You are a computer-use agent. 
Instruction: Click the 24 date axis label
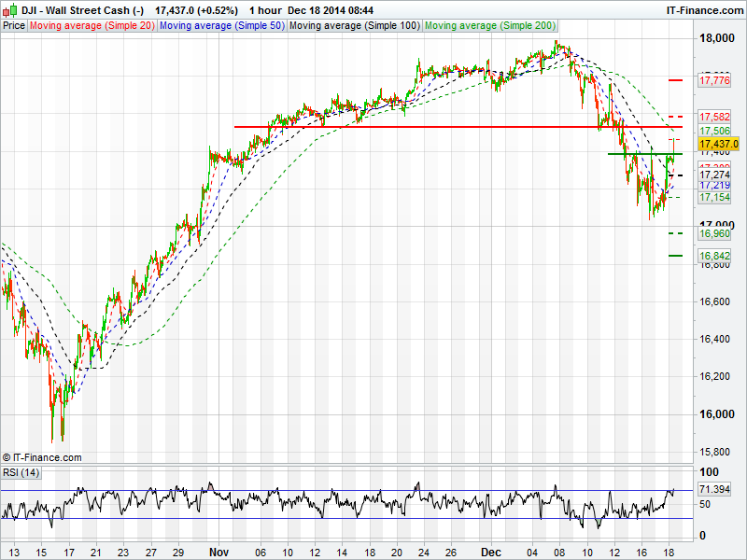coord(424,553)
